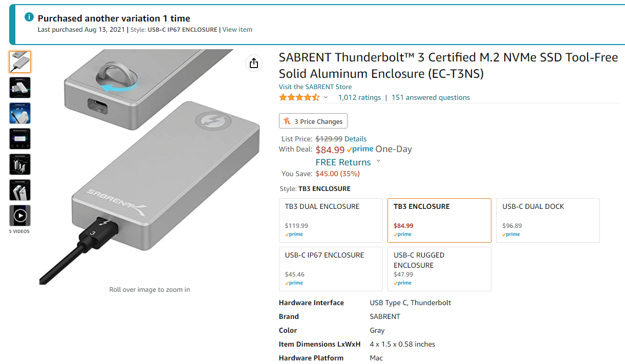Expand the FREE Returns dropdown arrow
625x364 pixels.
[378, 161]
